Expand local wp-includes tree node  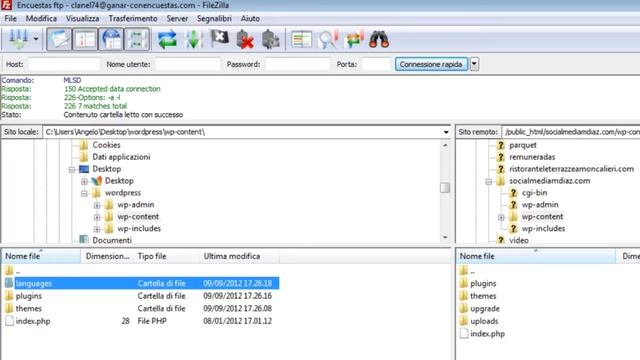click(97, 229)
